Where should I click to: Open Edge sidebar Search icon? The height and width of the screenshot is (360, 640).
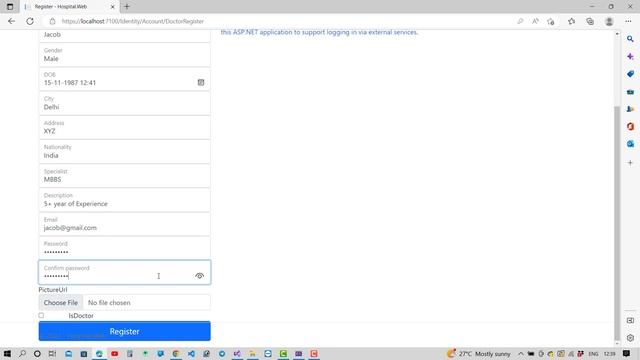tap(630, 39)
